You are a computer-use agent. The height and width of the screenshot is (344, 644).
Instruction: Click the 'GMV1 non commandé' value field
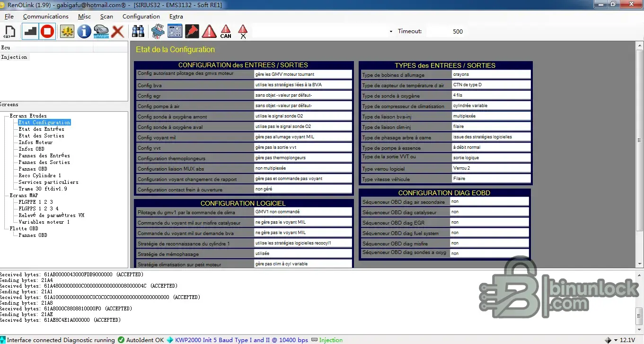[x=303, y=212]
